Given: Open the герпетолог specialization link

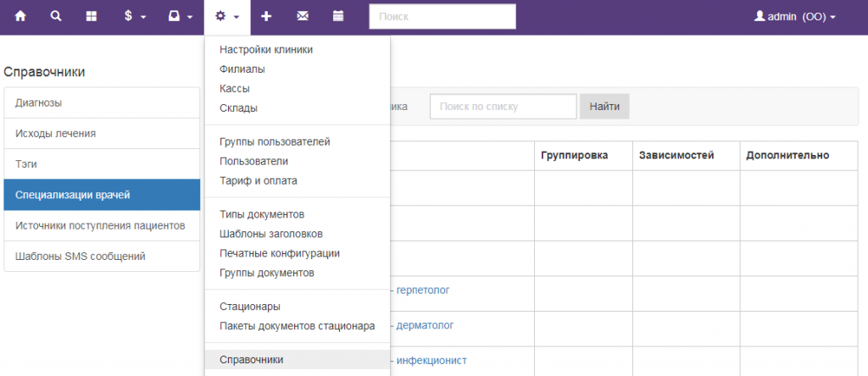Looking at the screenshot, I should tap(424, 290).
